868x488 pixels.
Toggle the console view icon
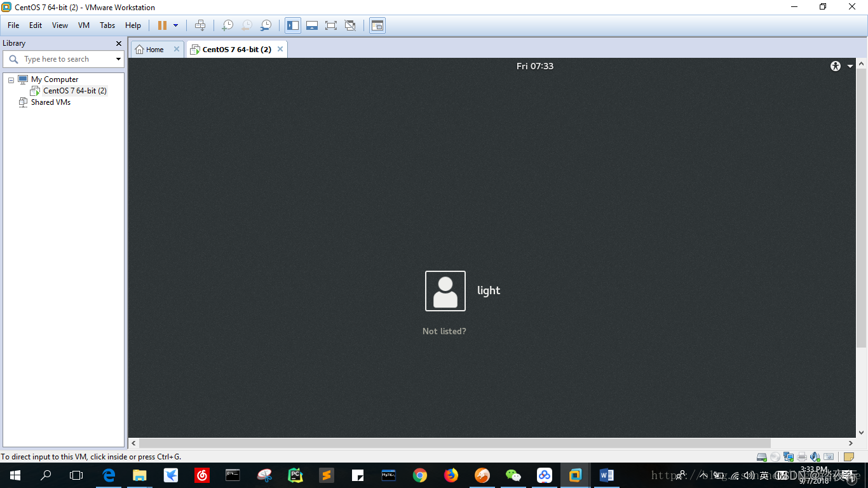point(377,25)
